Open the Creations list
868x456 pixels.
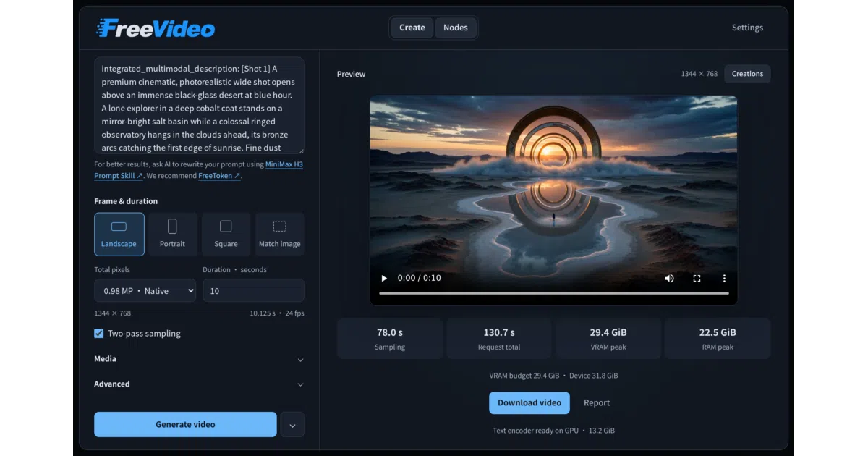[747, 74]
